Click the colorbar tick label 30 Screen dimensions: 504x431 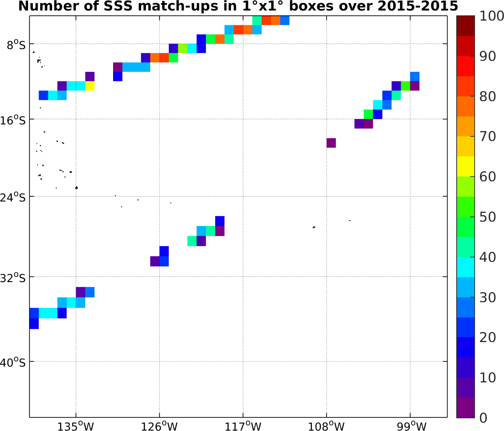pos(488,298)
